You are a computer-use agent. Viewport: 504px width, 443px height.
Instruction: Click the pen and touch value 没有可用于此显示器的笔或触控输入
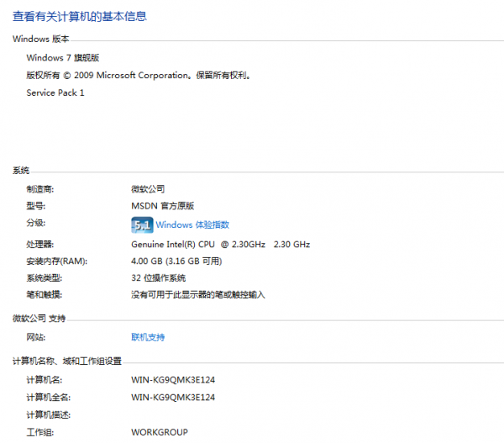198,295
